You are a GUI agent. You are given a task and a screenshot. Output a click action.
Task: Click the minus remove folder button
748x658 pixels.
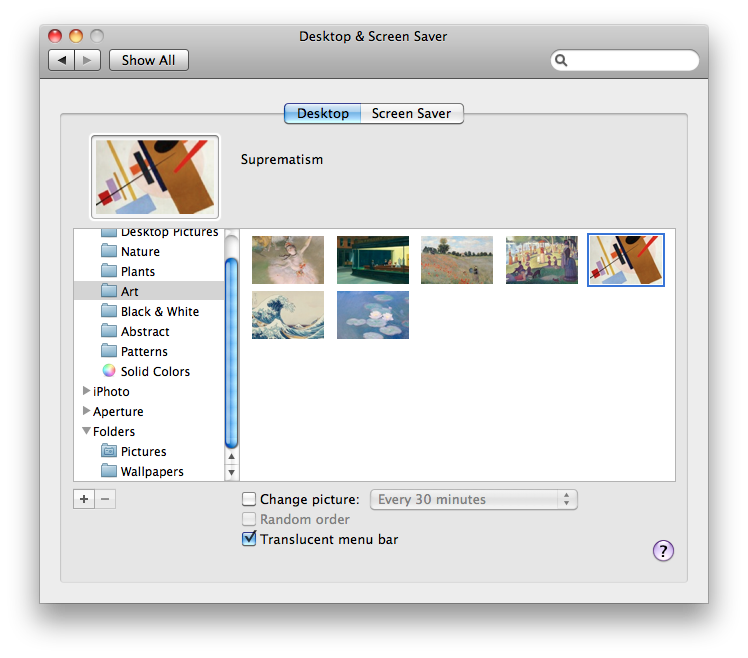[x=105, y=499]
